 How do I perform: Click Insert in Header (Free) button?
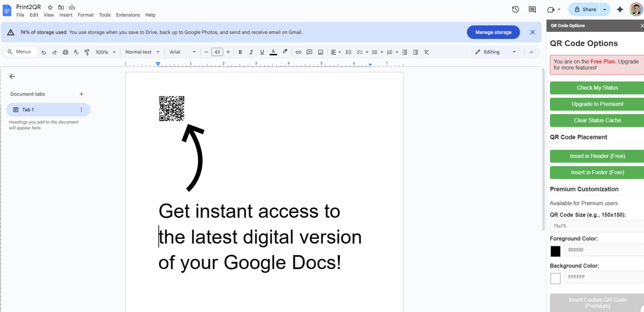point(597,156)
